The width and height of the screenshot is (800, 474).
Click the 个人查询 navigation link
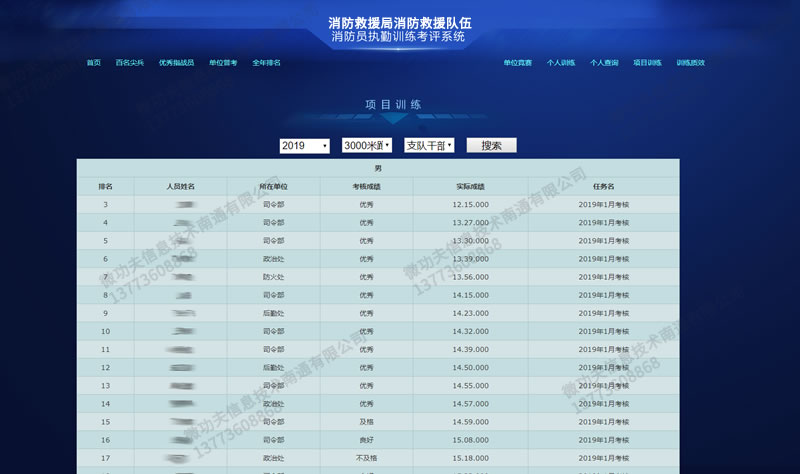pyautogui.click(x=604, y=62)
